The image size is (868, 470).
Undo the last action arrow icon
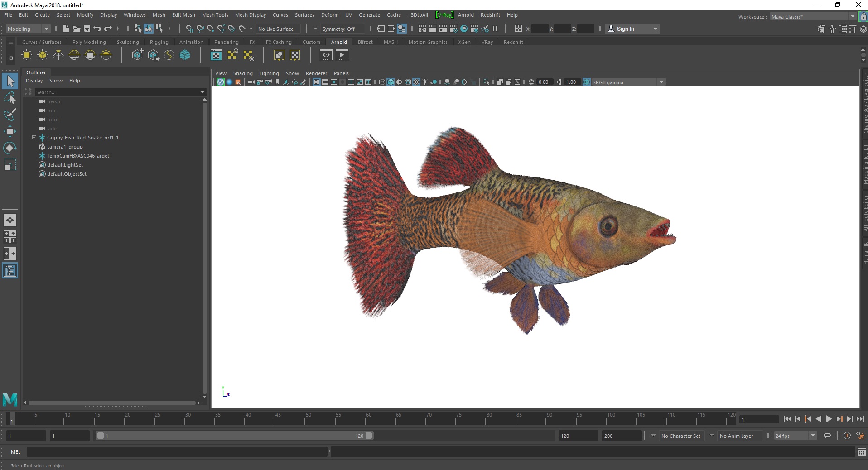click(x=97, y=29)
